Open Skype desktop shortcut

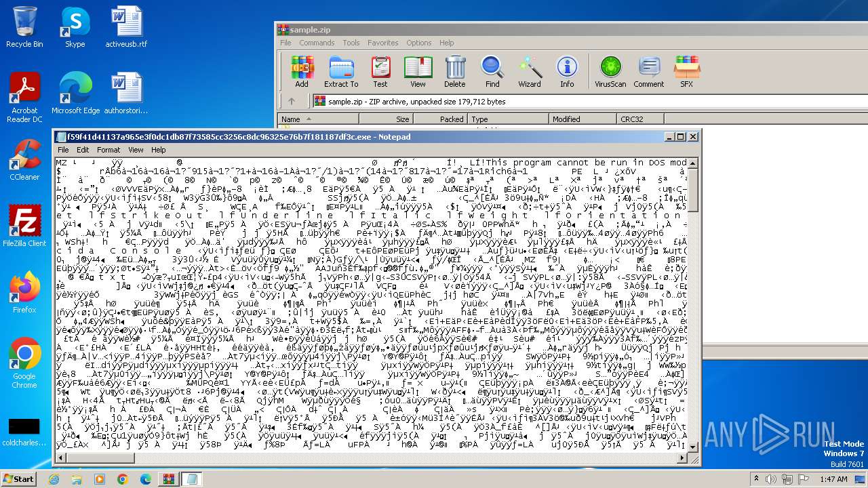(75, 27)
